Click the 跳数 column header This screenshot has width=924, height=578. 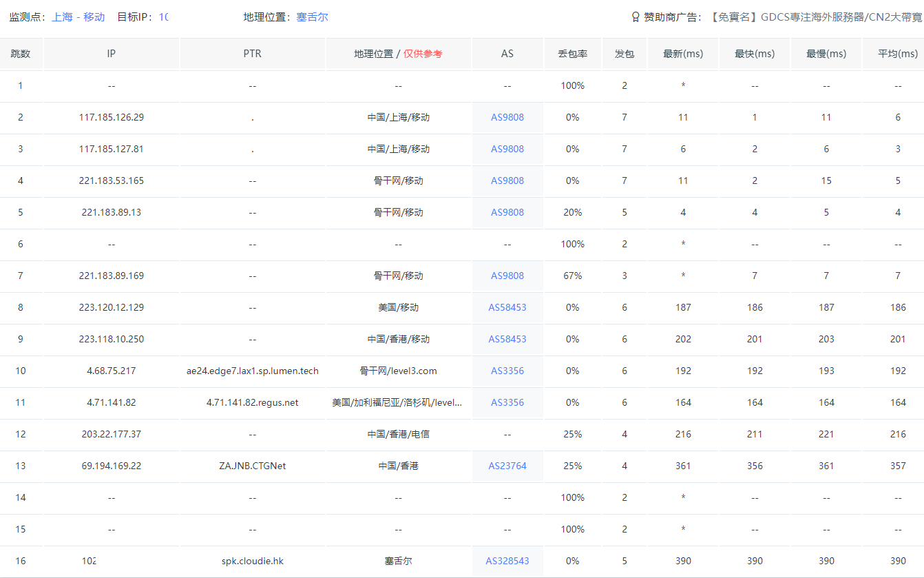pos(21,54)
